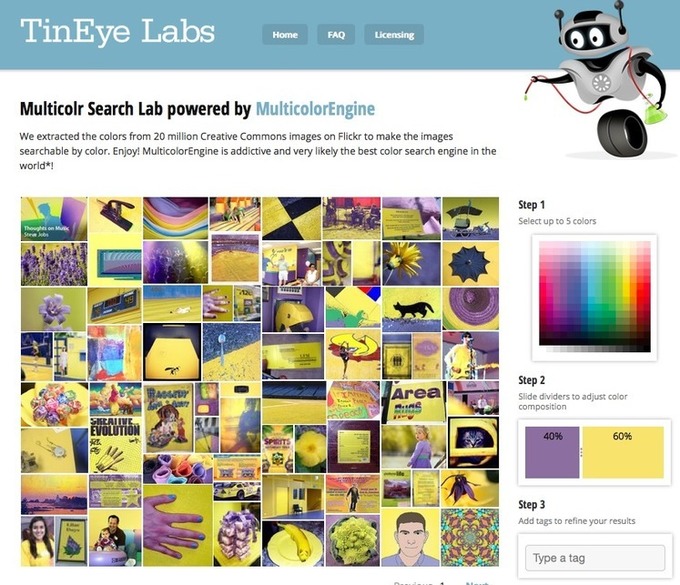Open the lavender field thumbnail
The image size is (680, 585).
(54, 264)
